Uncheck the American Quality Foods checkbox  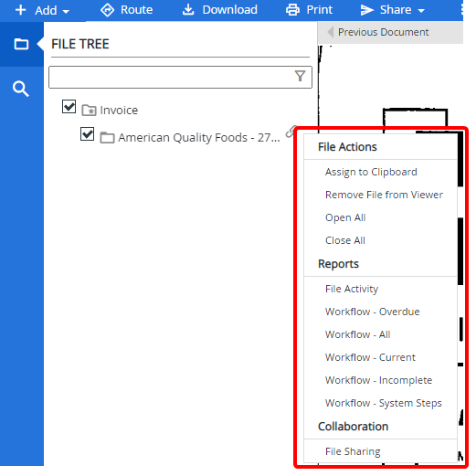87,134
